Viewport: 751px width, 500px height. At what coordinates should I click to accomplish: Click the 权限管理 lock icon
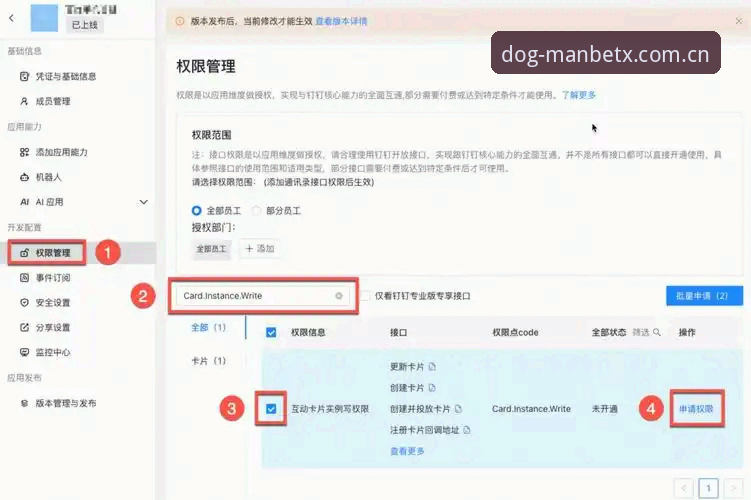(x=24, y=252)
